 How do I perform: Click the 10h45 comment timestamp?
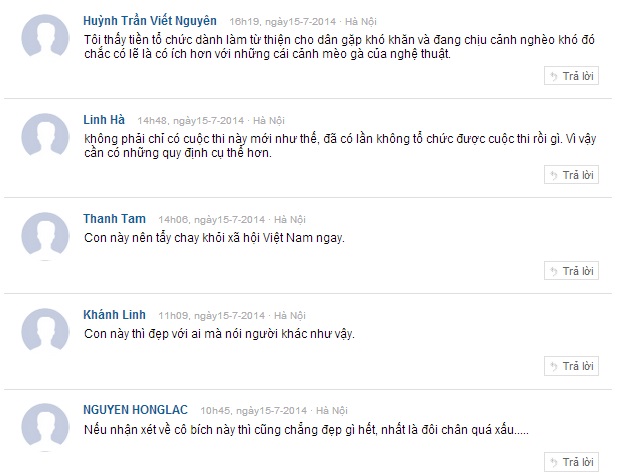[254, 411]
